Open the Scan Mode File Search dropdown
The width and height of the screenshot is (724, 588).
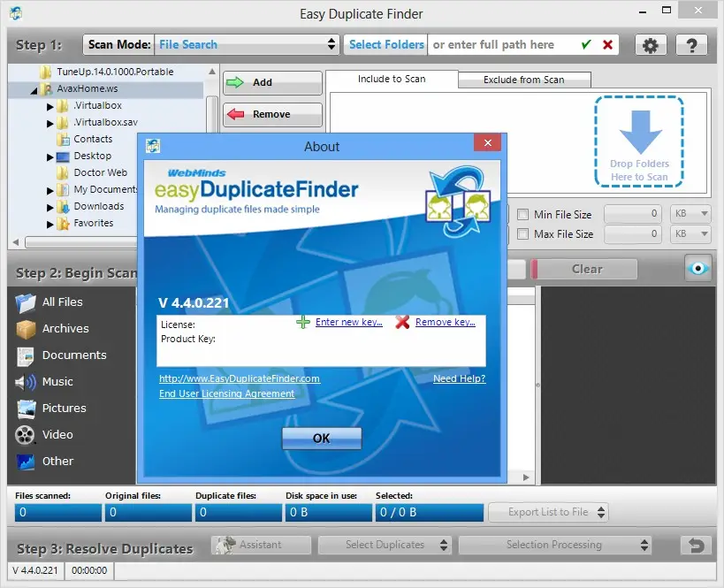click(x=248, y=44)
